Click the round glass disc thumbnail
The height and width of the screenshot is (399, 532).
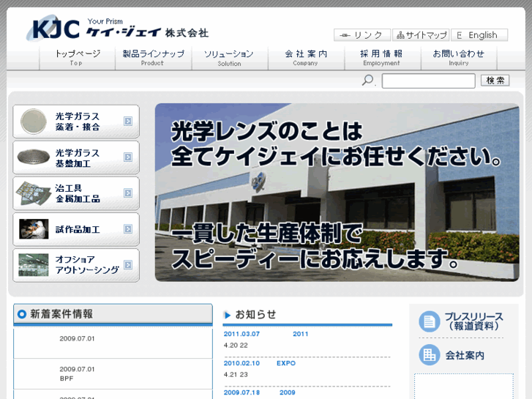pyautogui.click(x=33, y=122)
